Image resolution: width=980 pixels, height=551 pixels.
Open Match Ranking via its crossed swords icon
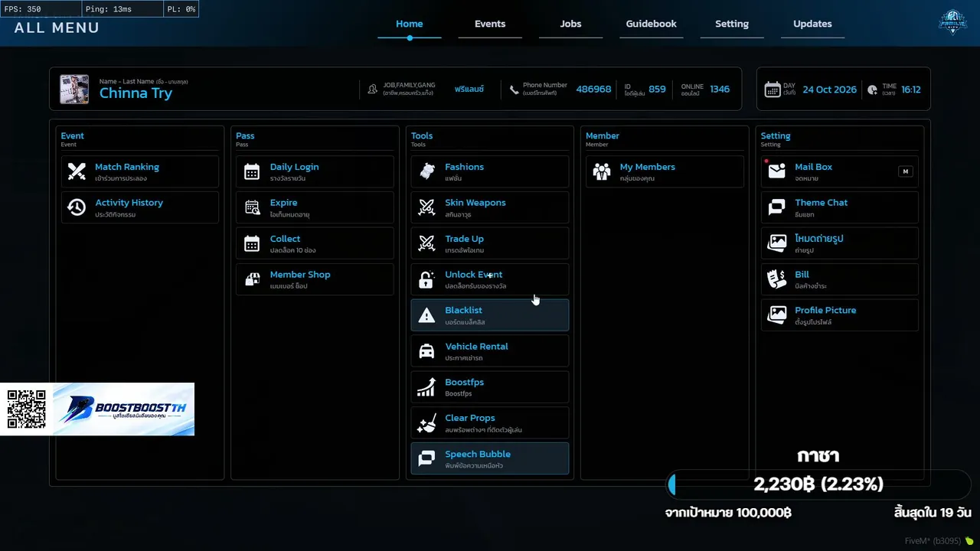point(77,171)
